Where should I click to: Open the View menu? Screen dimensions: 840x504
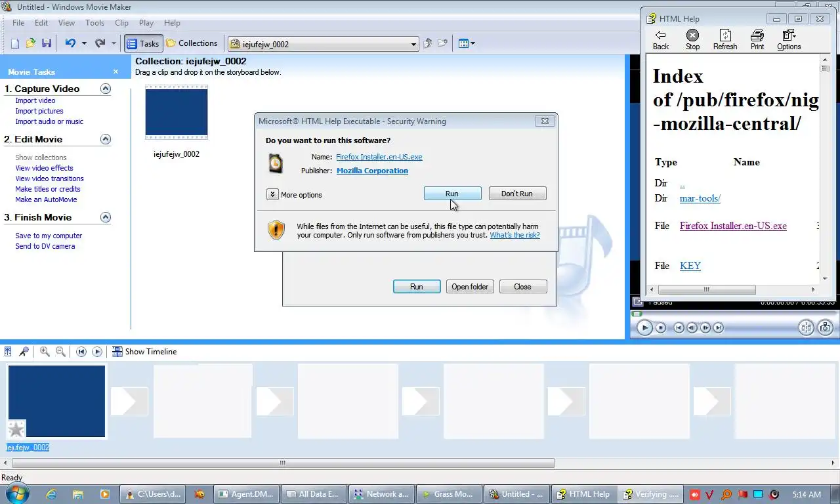pyautogui.click(x=66, y=23)
